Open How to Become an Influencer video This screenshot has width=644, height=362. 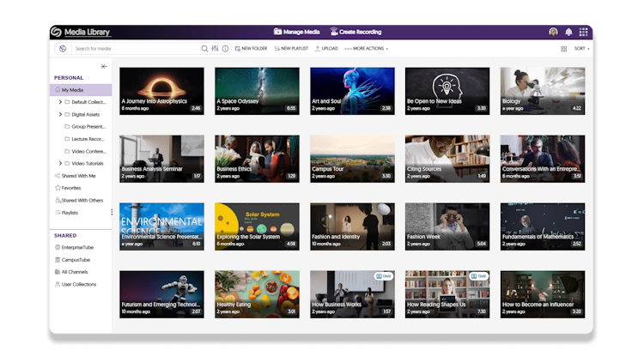[543, 294]
